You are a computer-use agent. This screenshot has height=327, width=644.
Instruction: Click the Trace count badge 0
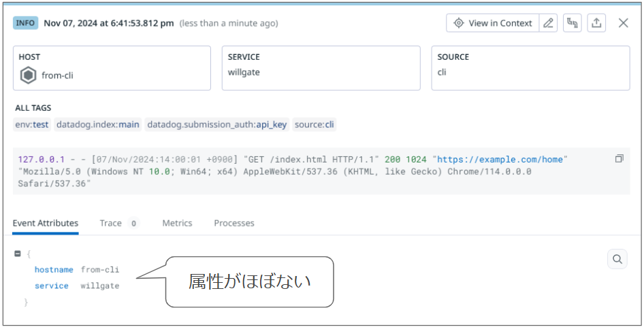[x=133, y=223]
